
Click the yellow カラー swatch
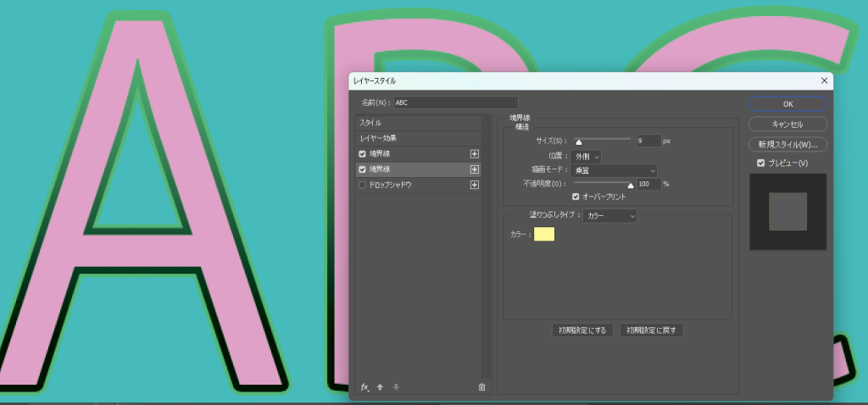tap(543, 234)
